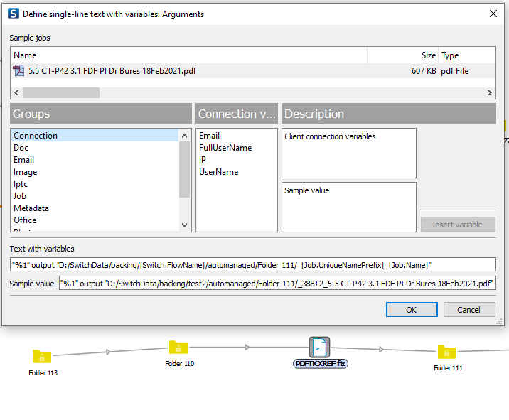
Task: Select the Folder 111 flow icon
Action: point(446,352)
